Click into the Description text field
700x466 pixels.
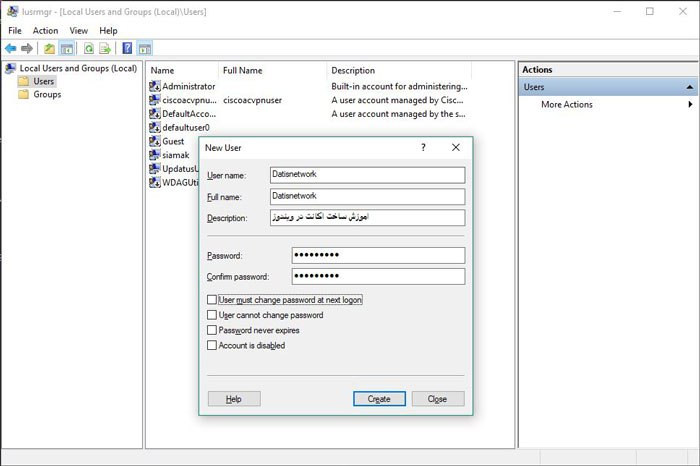pos(367,217)
